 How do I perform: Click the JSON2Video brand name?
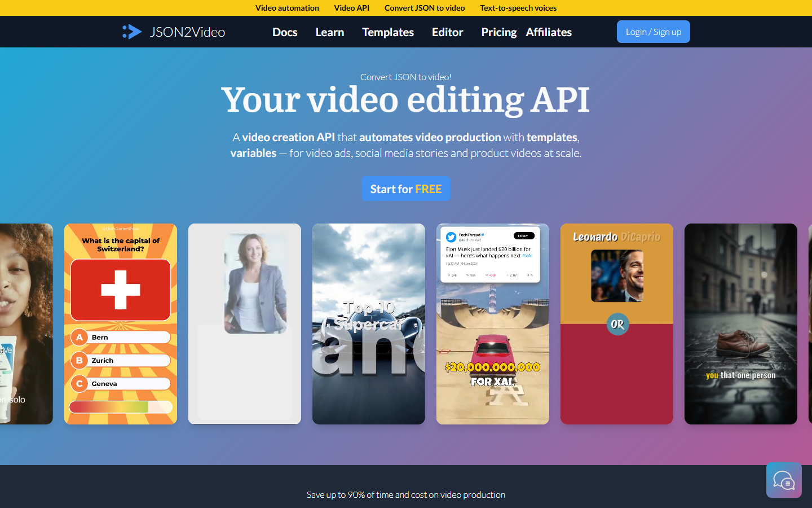(187, 32)
